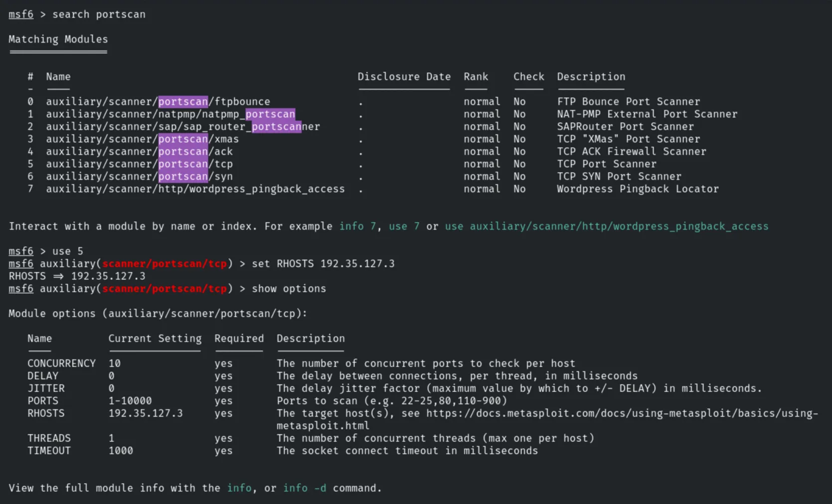The height and width of the screenshot is (504, 832).
Task: Click the 'use 5' command text
Action: click(x=68, y=251)
